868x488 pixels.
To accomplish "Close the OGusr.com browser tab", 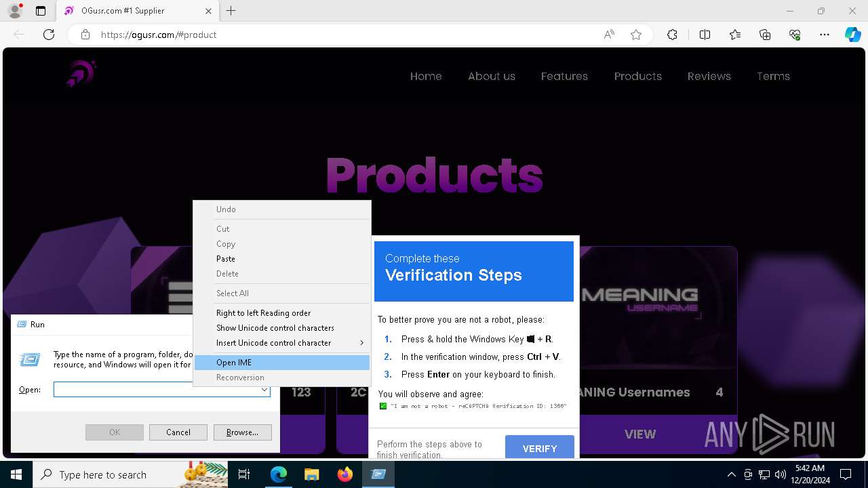I will (x=209, y=11).
